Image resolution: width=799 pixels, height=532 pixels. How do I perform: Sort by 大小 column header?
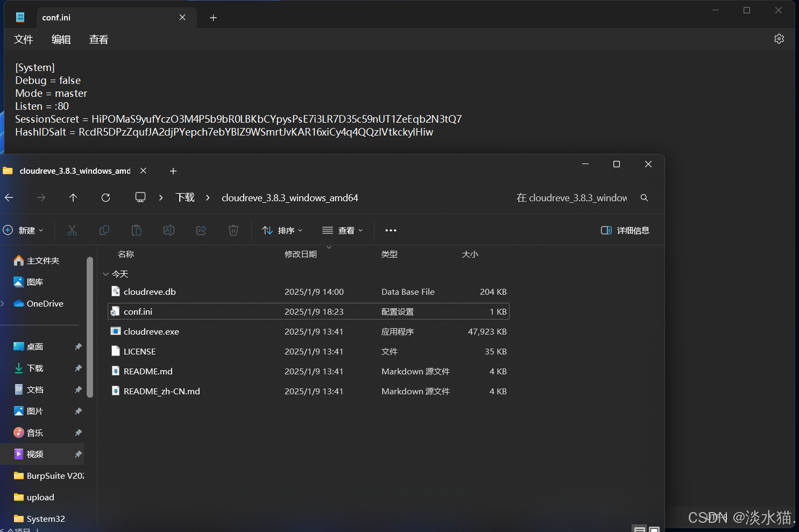tap(470, 254)
